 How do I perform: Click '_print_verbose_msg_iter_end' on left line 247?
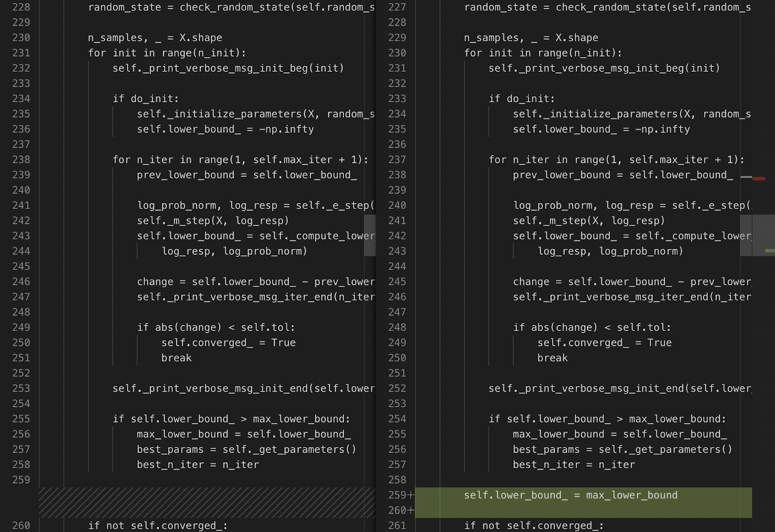click(x=250, y=297)
